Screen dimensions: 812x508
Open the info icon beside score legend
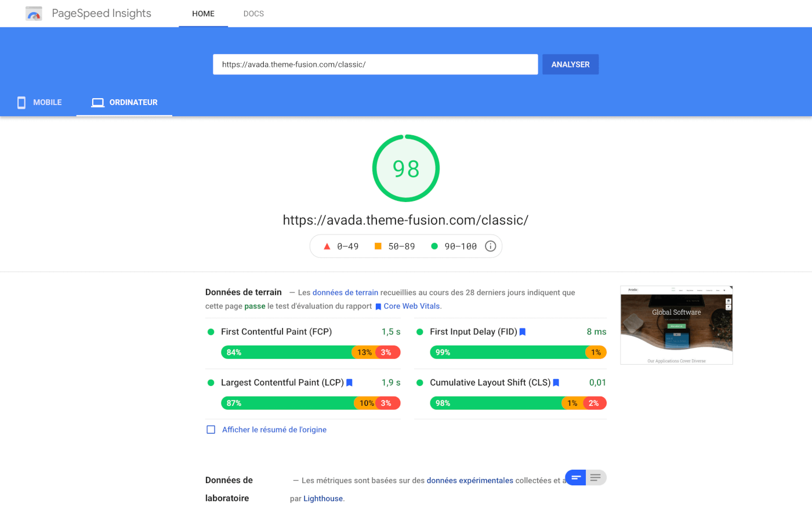pos(490,246)
